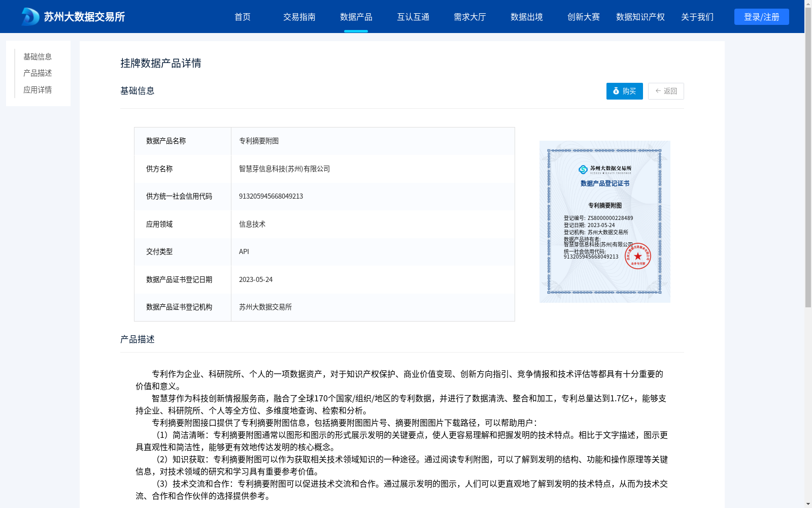Click the 基础信息 section heading
This screenshot has height=508, width=812.
tap(138, 90)
